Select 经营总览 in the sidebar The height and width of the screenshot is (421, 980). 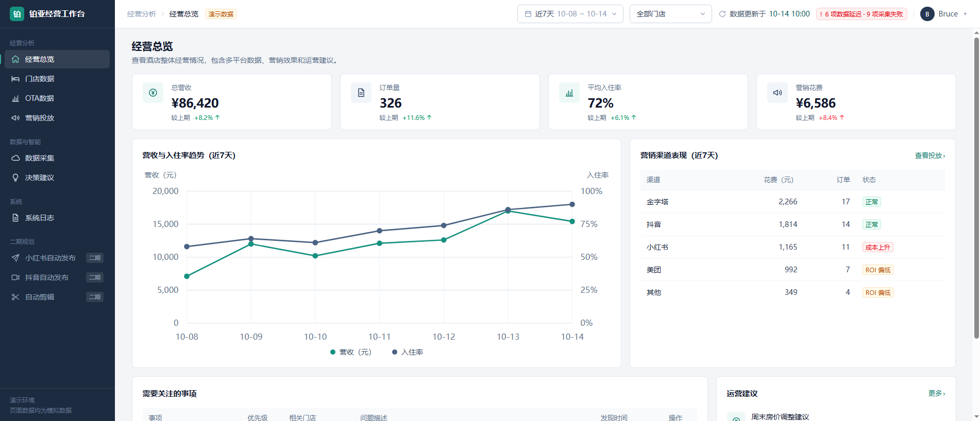57,59
